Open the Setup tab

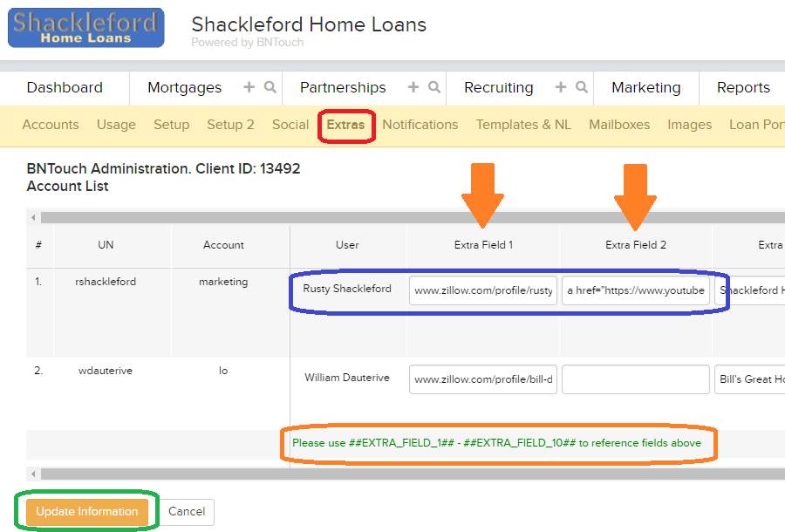click(171, 125)
